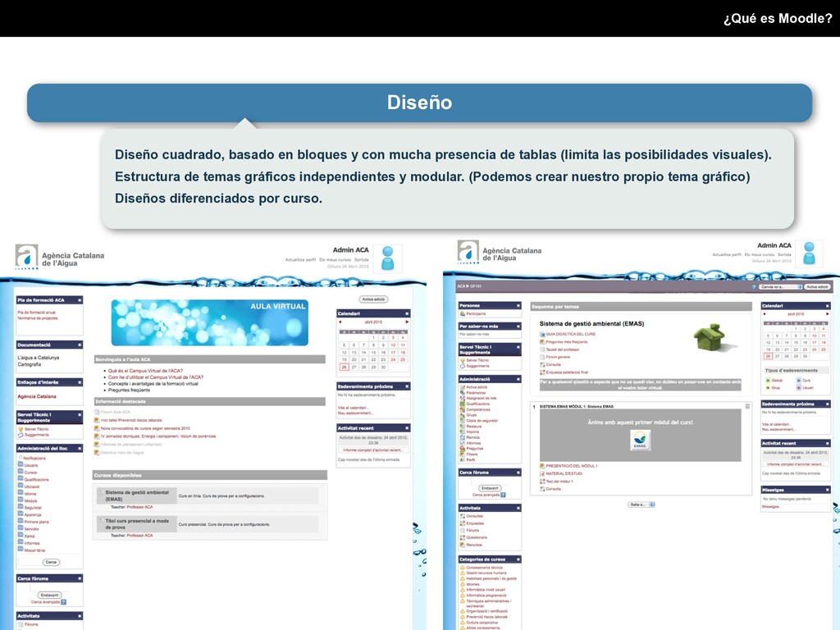Screen dimensions: 840x630
Task: Click the ACA breadcrumb in the right screenshot
Action: (x=461, y=286)
